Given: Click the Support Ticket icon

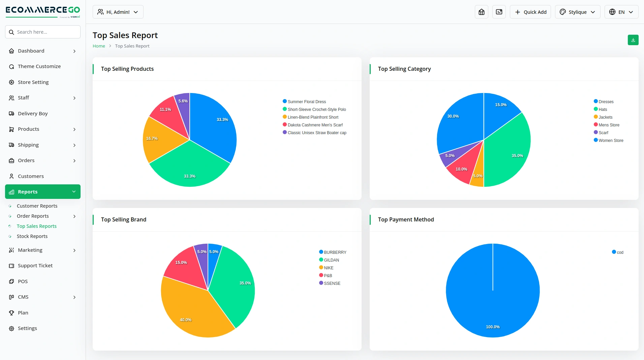Looking at the screenshot, I should tap(11, 266).
